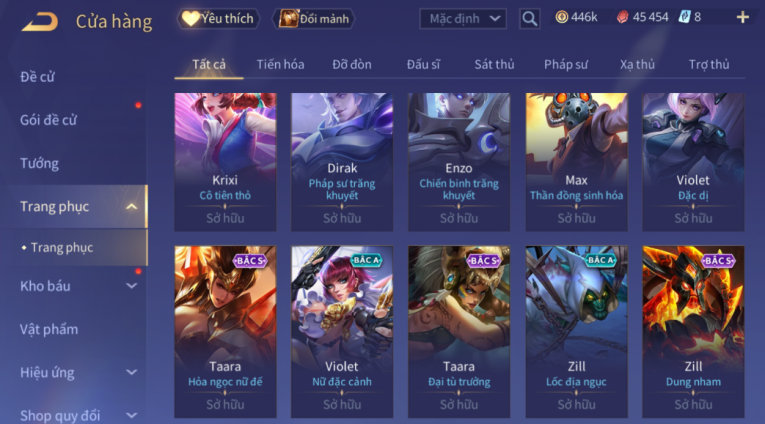Open Violet Nữ đặc cảnh skin card
765x424 pixels.
coord(342,332)
